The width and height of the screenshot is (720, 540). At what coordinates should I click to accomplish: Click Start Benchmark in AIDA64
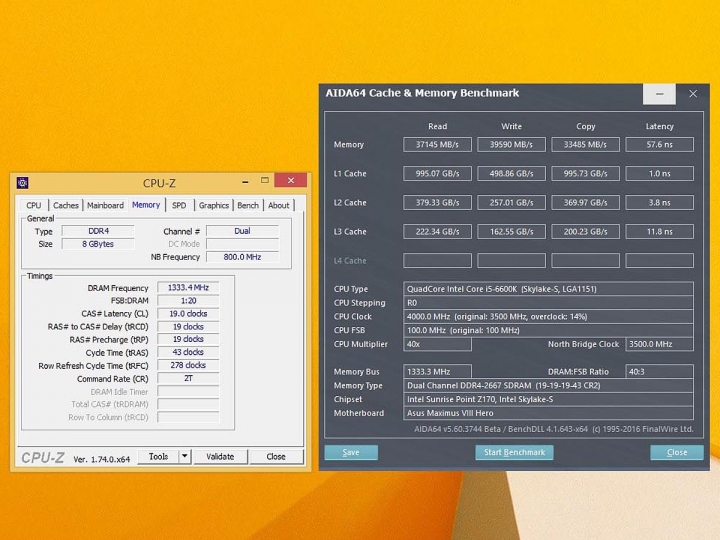coord(514,452)
